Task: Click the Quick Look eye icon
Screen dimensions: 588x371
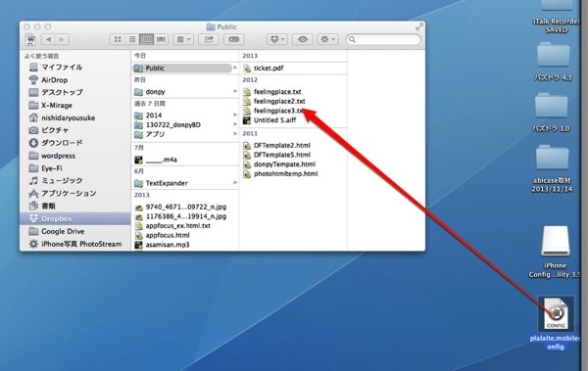Action: click(x=303, y=39)
